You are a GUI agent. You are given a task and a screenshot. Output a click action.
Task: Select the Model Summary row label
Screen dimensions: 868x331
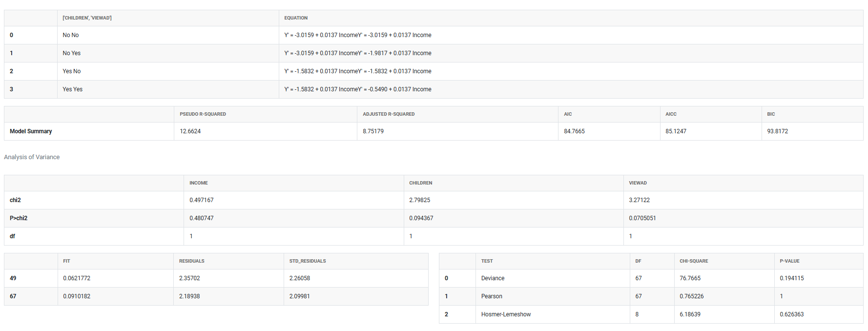(31, 131)
